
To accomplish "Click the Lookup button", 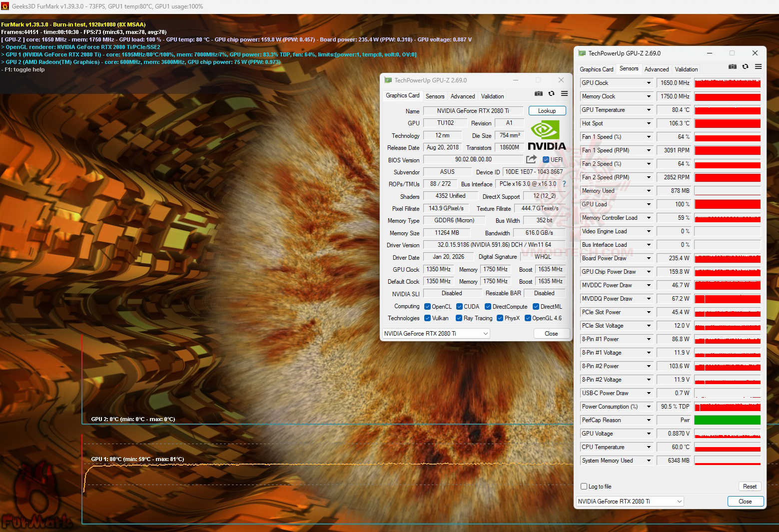I will 547,111.
